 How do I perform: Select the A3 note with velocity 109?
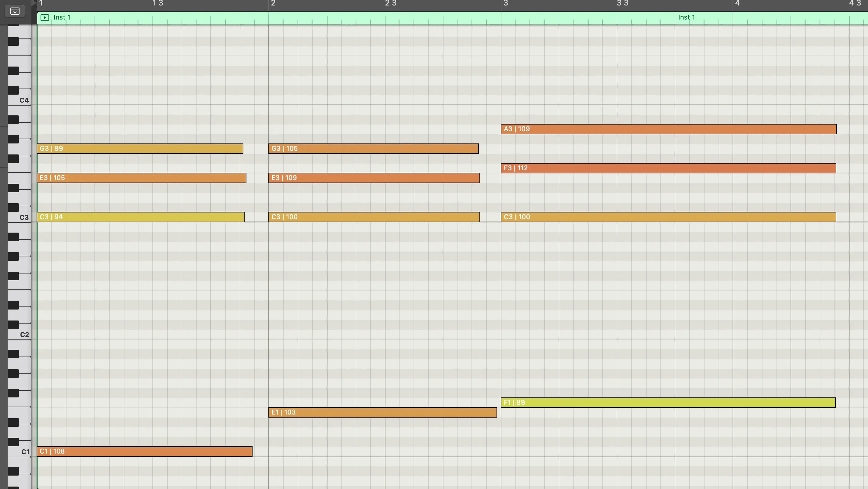pyautogui.click(x=668, y=129)
